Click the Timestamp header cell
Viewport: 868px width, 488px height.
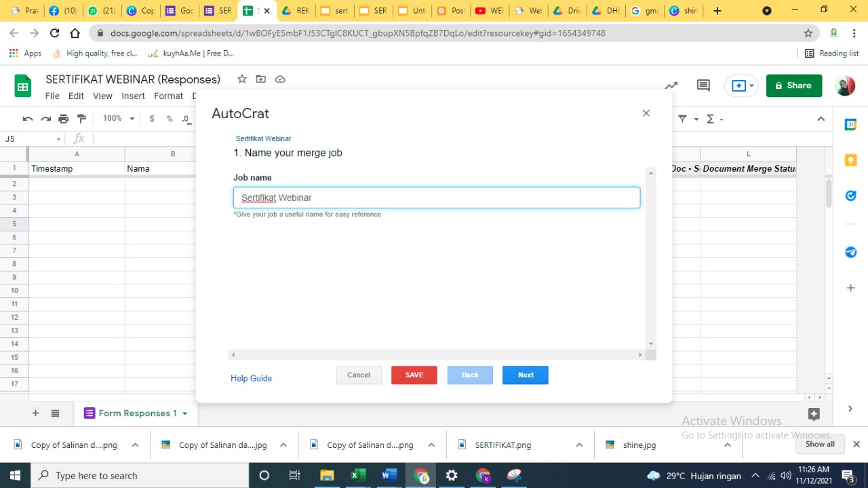click(77, 169)
